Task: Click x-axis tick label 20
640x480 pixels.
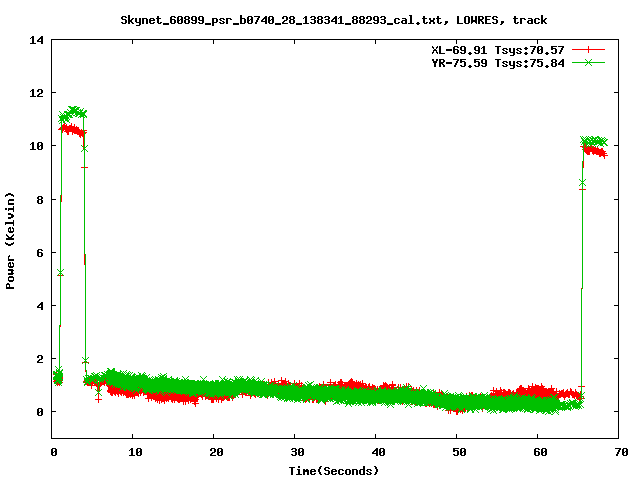Action: pyautogui.click(x=216, y=452)
